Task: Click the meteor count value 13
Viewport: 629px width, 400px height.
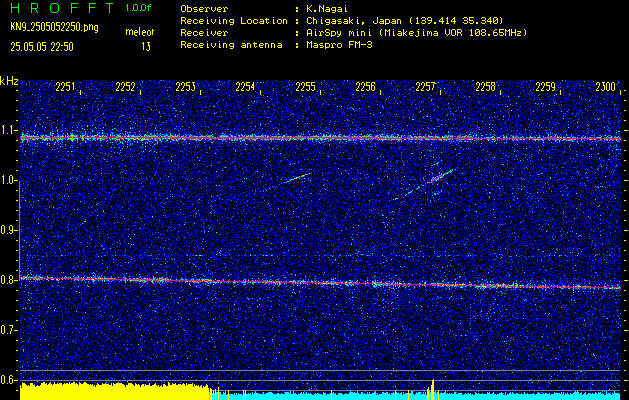Action: (x=146, y=47)
